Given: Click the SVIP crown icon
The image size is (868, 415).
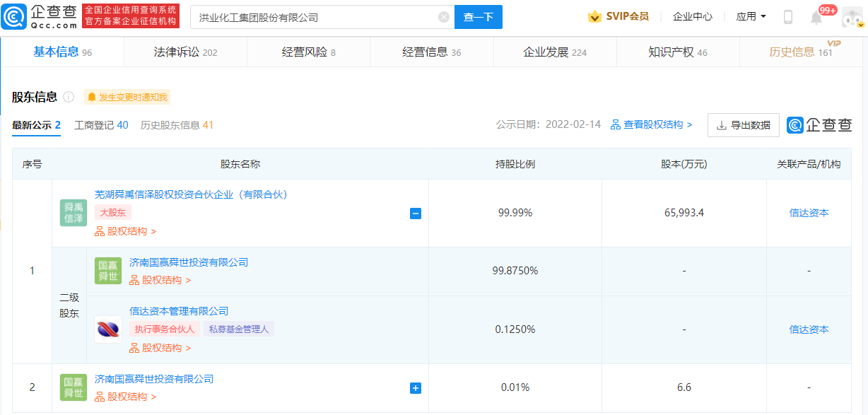Looking at the screenshot, I should tap(595, 16).
